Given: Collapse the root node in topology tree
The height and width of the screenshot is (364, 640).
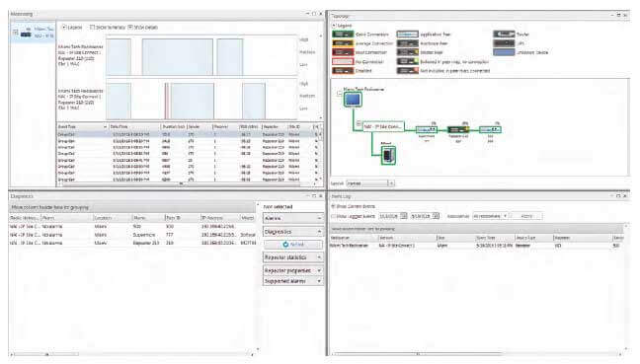Looking at the screenshot, I should click(339, 94).
